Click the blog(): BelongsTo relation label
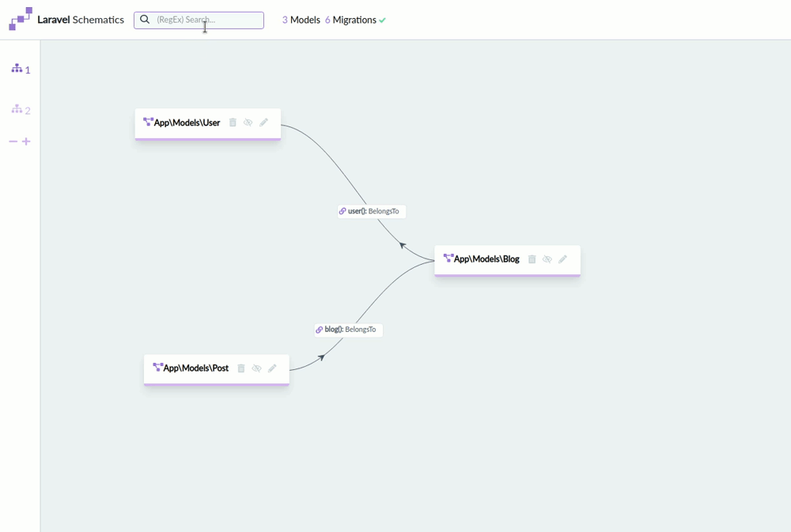 [349, 330]
